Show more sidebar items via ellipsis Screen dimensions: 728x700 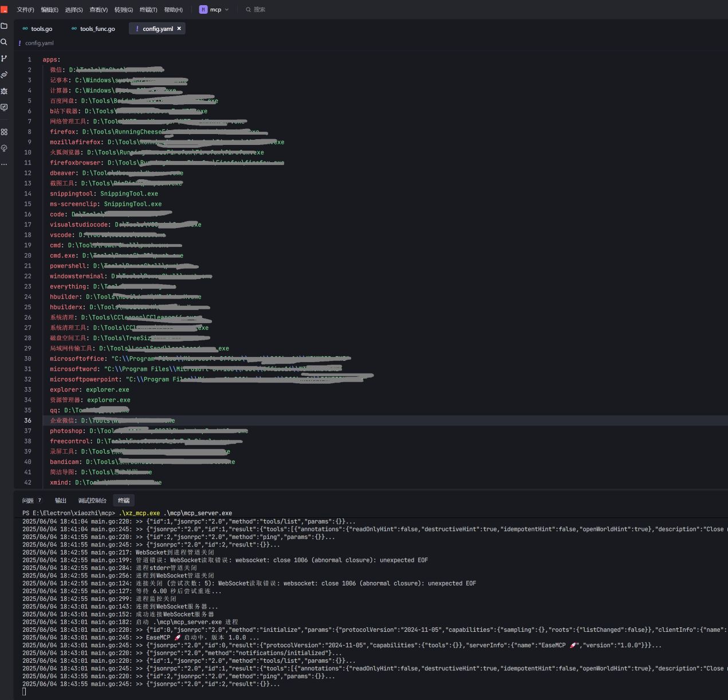(4, 164)
